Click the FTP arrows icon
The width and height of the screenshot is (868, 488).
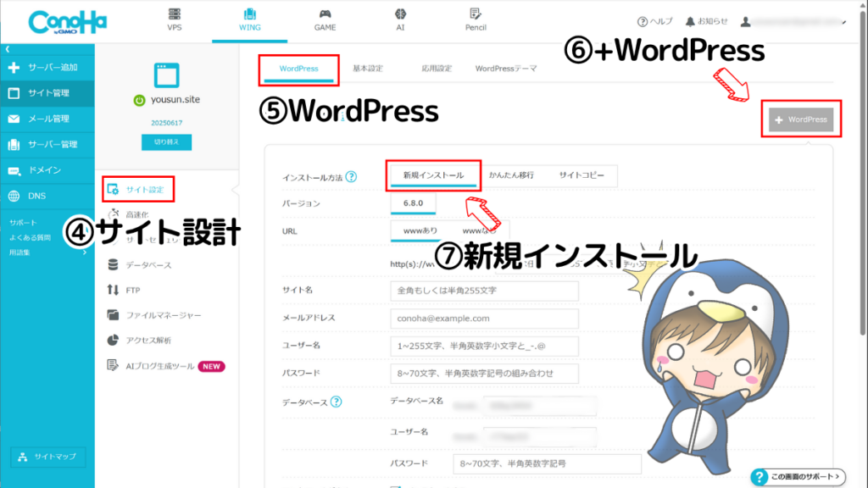click(113, 290)
